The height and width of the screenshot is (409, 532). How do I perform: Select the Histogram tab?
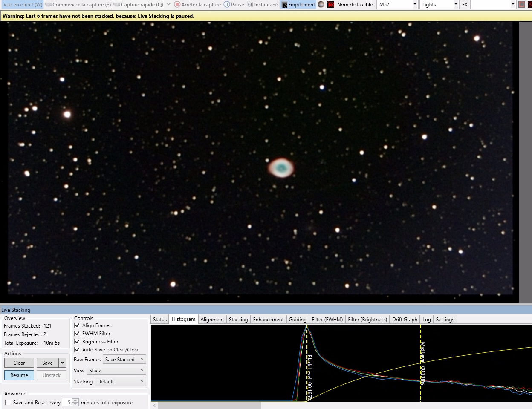click(183, 319)
